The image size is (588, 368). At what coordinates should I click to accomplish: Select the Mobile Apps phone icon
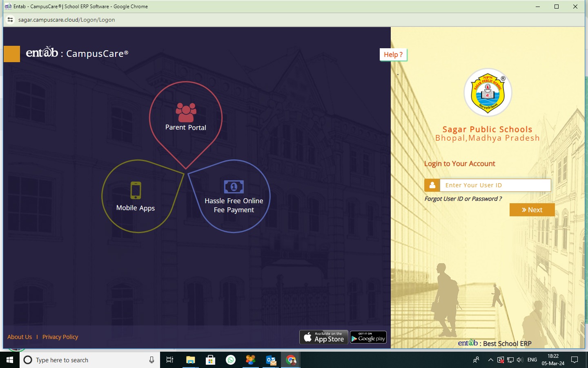pos(136,191)
